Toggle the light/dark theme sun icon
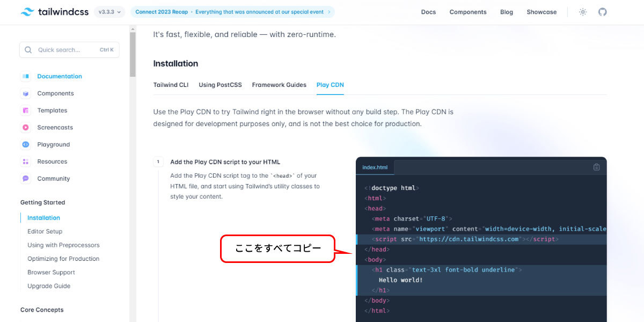Viewport: 644px width, 322px height. 583,12
